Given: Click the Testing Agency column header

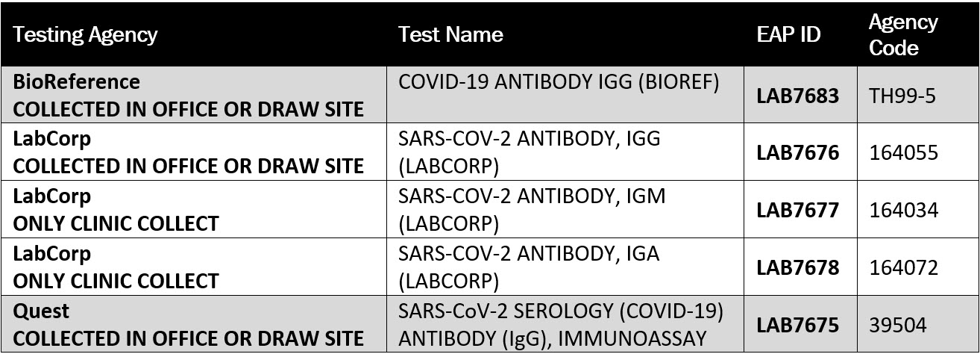Looking at the screenshot, I should coord(86,34).
